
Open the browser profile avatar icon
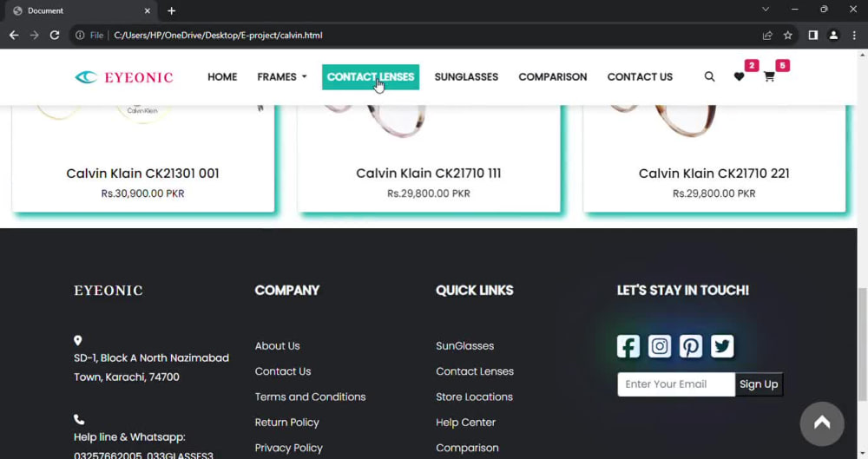pos(833,35)
